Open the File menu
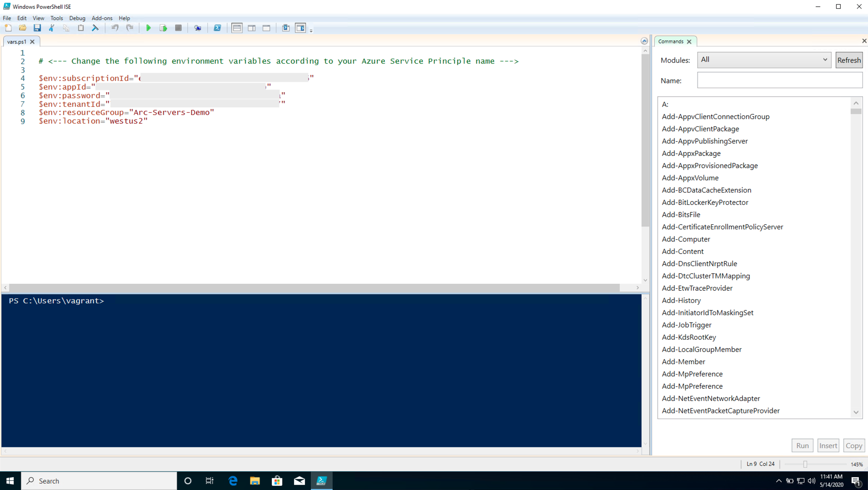This screenshot has height=490, width=868. 7,18
